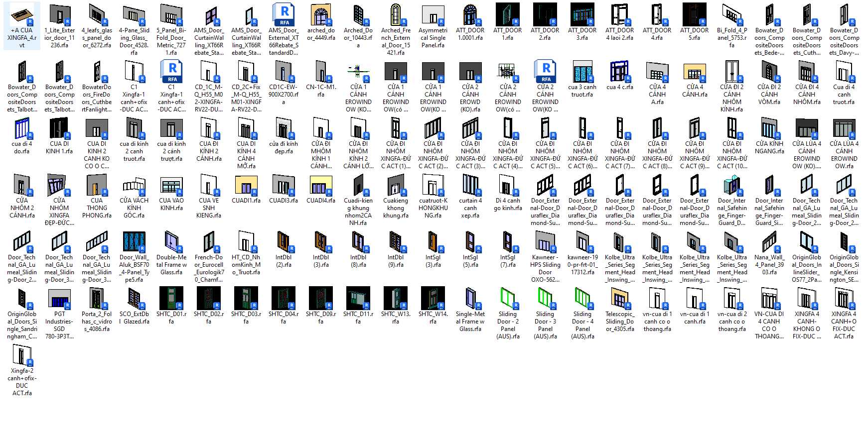
Task: Click the SHTC_W13.rfa file name
Action: [x=396, y=318]
